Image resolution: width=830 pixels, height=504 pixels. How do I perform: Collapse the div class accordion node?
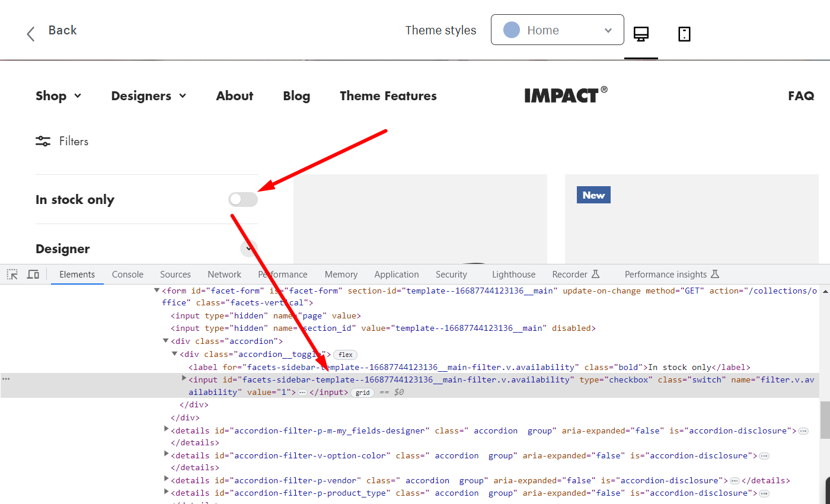tap(166, 341)
